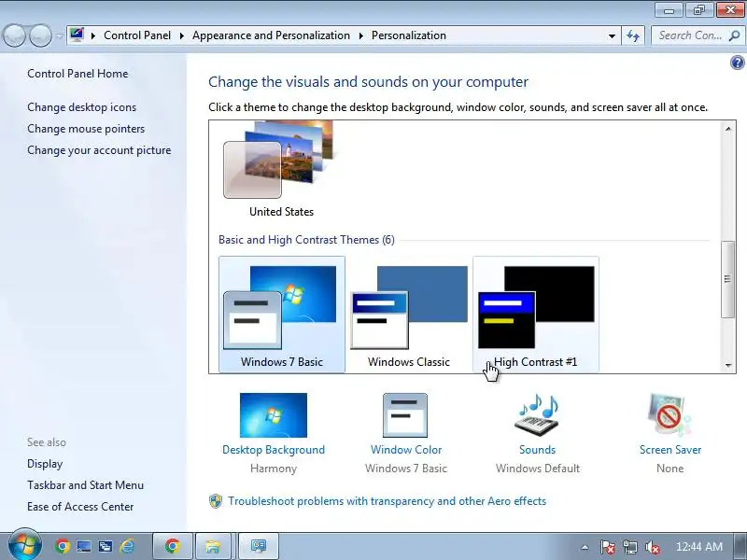Expand arrow after Appearance and Personalization breadcrumb
Image resolution: width=747 pixels, height=560 pixels.
tap(360, 35)
